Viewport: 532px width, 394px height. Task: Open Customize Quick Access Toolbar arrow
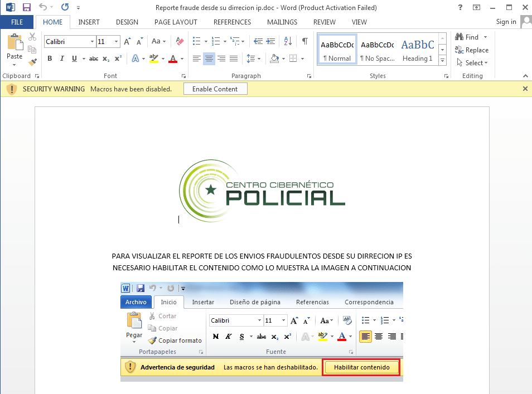79,7
